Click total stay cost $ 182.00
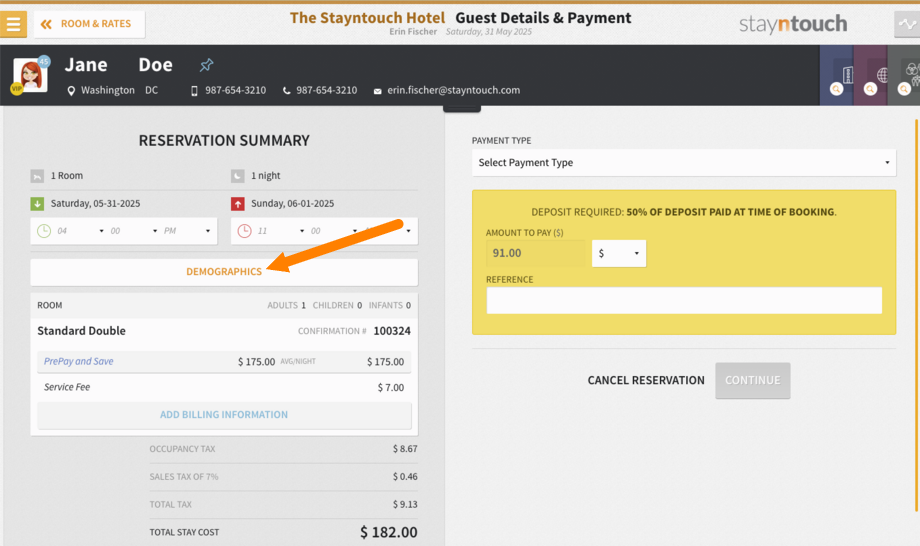The image size is (920, 546). pyautogui.click(x=389, y=533)
